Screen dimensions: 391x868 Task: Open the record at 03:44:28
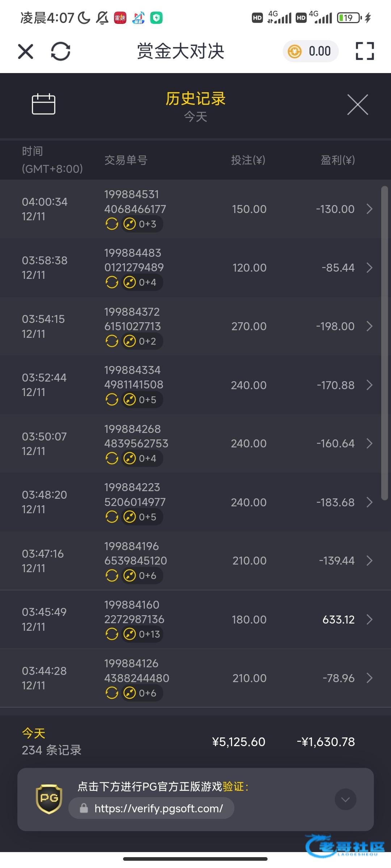[x=195, y=678]
